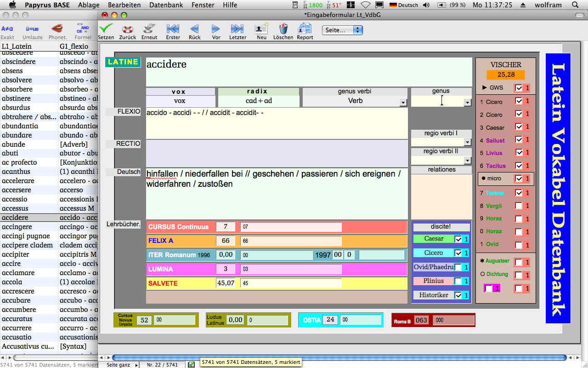This screenshot has height=368, width=588.
Task: Click into the Deutsch translation text field
Action: pos(277,194)
